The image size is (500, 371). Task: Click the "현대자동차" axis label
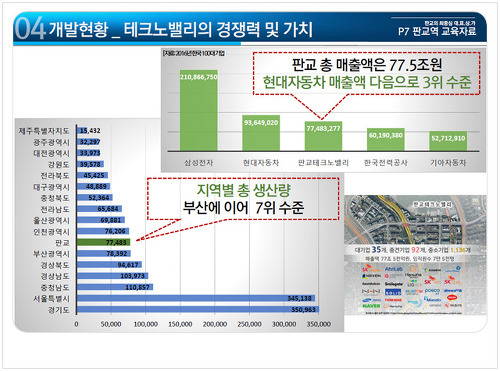(261, 163)
